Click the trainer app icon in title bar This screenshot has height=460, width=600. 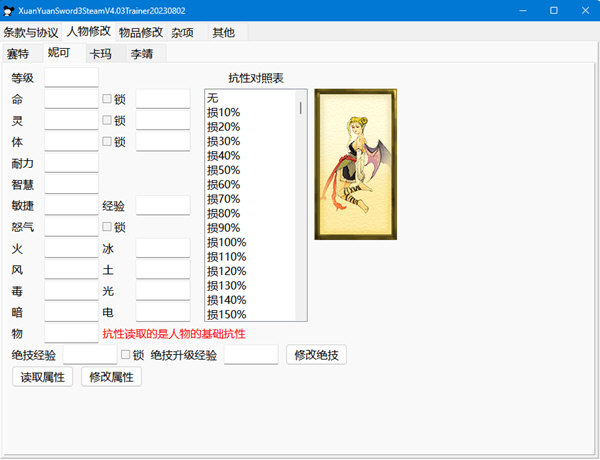[x=8, y=11]
